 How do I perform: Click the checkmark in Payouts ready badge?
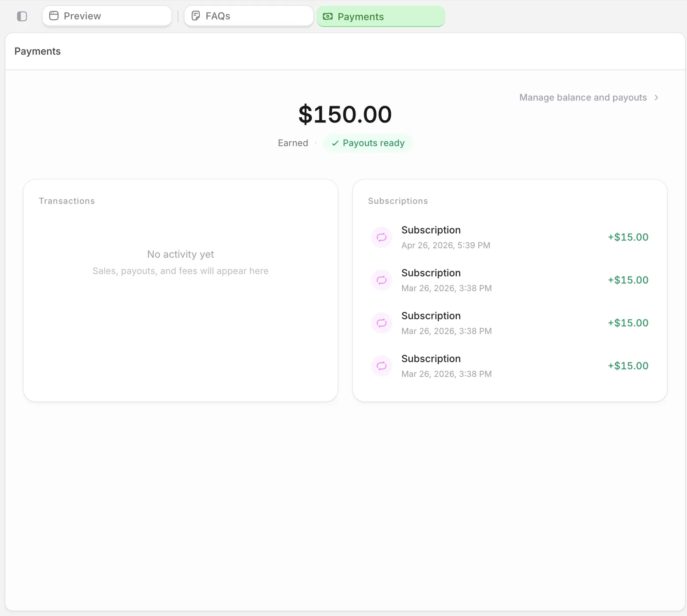tap(335, 143)
